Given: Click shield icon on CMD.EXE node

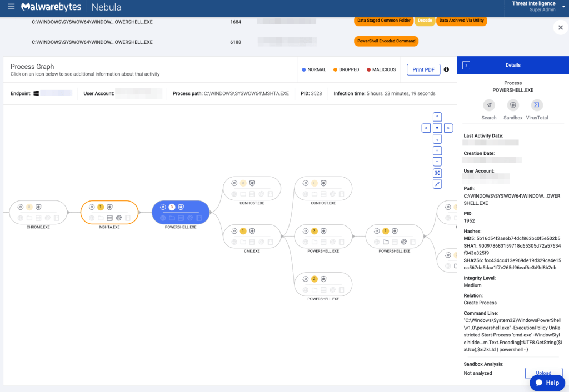Looking at the screenshot, I should [252, 231].
